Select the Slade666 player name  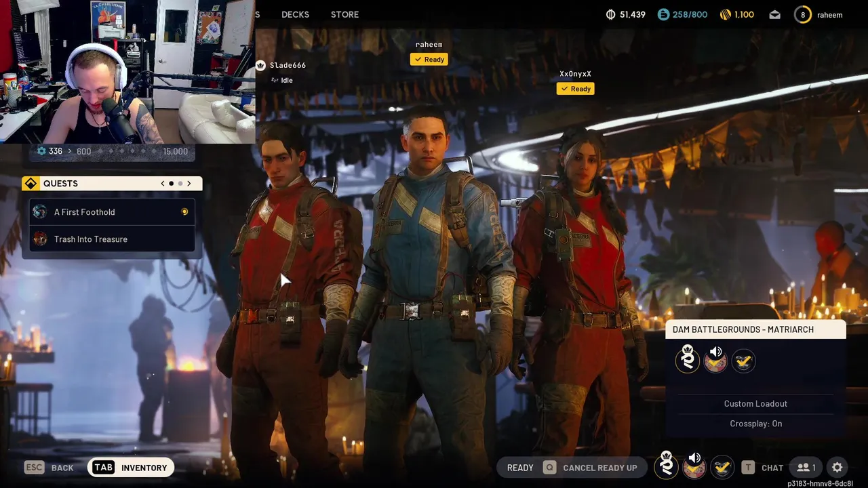coord(288,65)
